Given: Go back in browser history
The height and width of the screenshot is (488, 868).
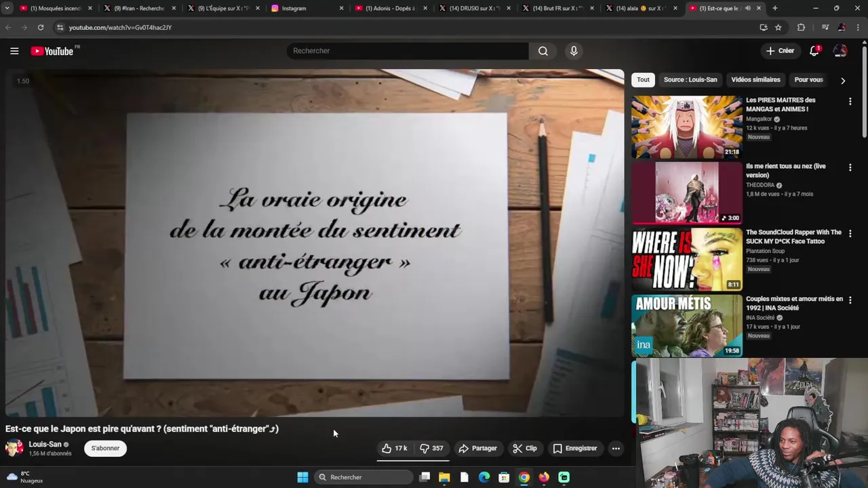Looking at the screenshot, I should pos(8,27).
